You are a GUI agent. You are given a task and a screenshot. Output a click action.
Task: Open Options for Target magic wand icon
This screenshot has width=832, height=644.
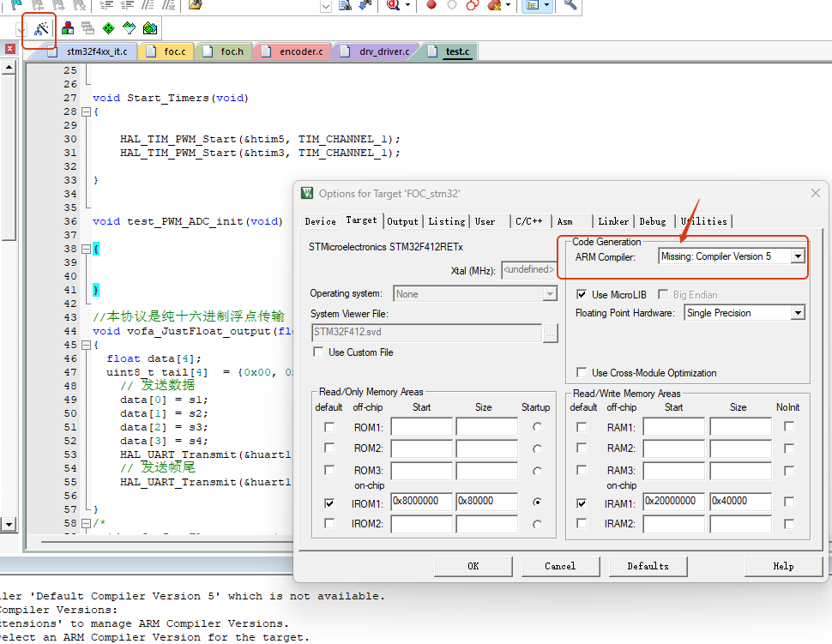pos(41,28)
